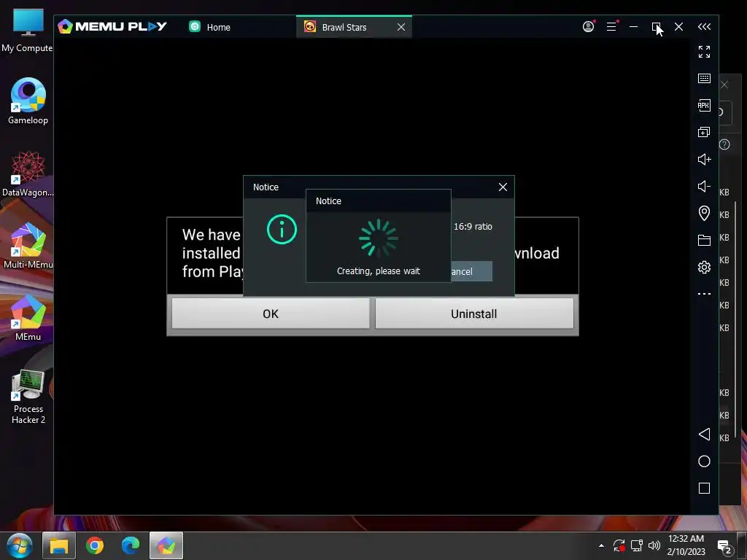This screenshot has width=747, height=560.
Task: Collapse sidebar with triple chevron icon
Action: (704, 27)
